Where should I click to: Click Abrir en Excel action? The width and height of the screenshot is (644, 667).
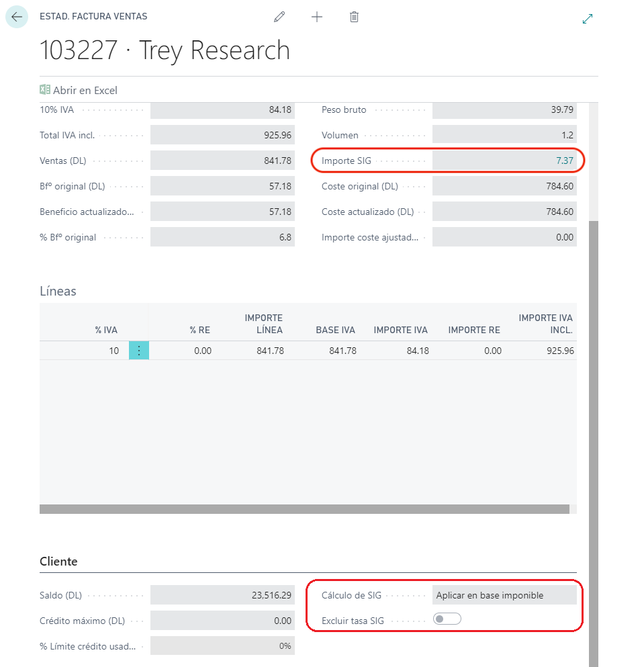(79, 90)
